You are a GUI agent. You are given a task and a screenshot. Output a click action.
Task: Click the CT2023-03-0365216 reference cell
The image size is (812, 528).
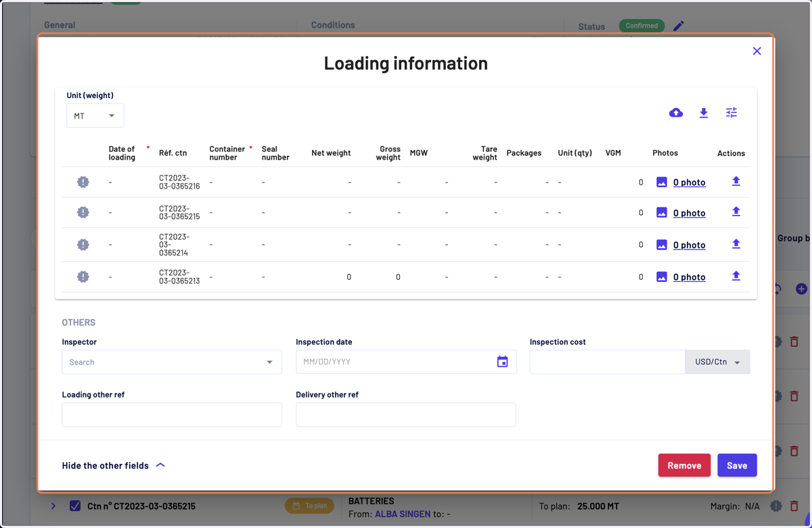pyautogui.click(x=179, y=182)
